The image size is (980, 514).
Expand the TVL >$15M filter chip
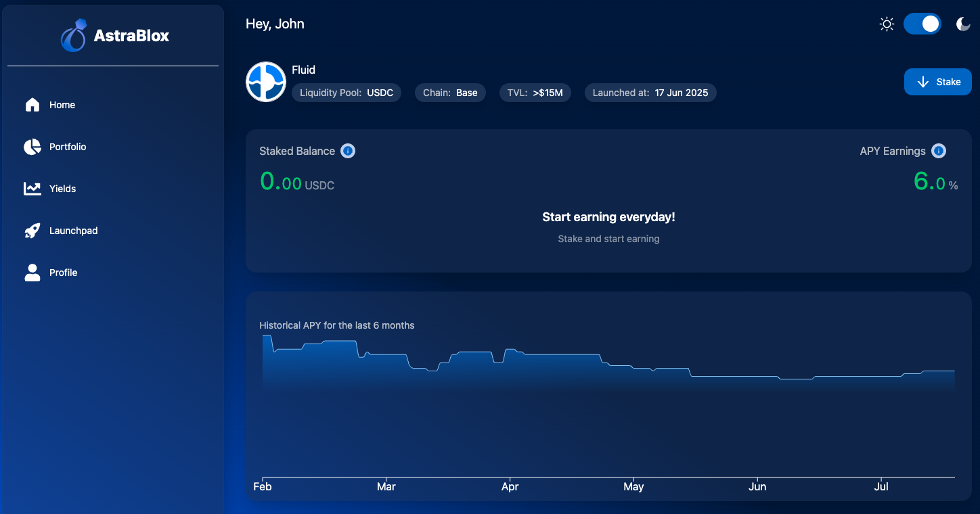[535, 93]
